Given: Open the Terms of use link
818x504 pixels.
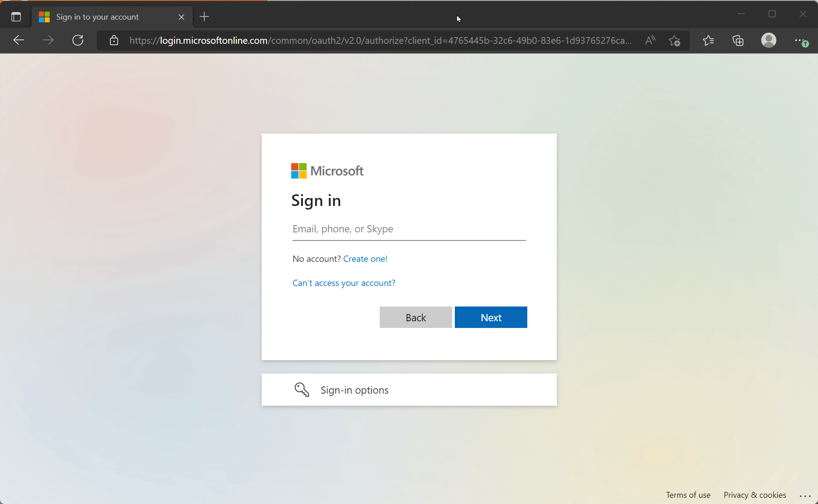Looking at the screenshot, I should (x=688, y=495).
